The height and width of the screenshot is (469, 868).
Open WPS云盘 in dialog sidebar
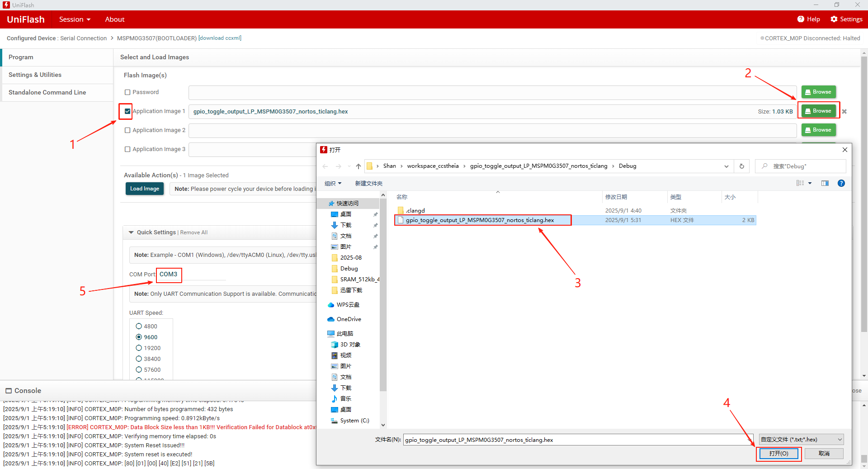click(x=347, y=305)
